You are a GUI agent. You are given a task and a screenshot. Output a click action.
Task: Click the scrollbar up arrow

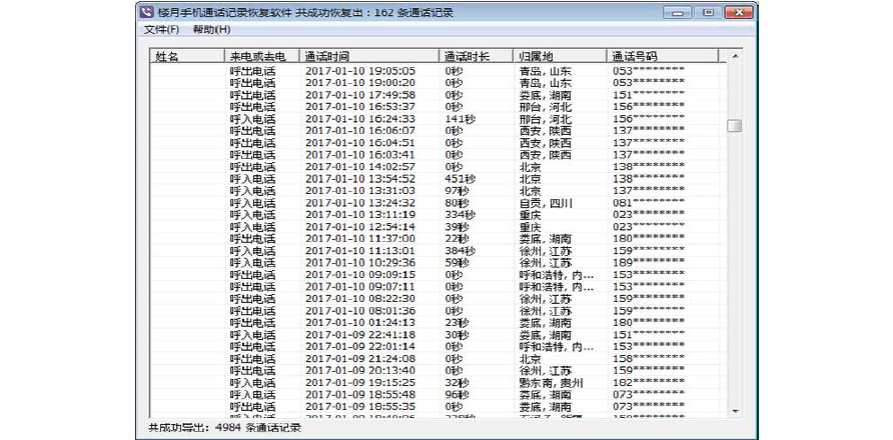coord(735,56)
